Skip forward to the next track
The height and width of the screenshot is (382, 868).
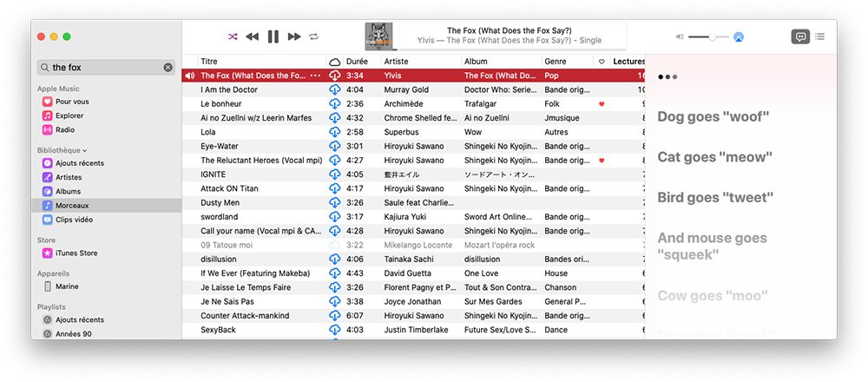[294, 36]
